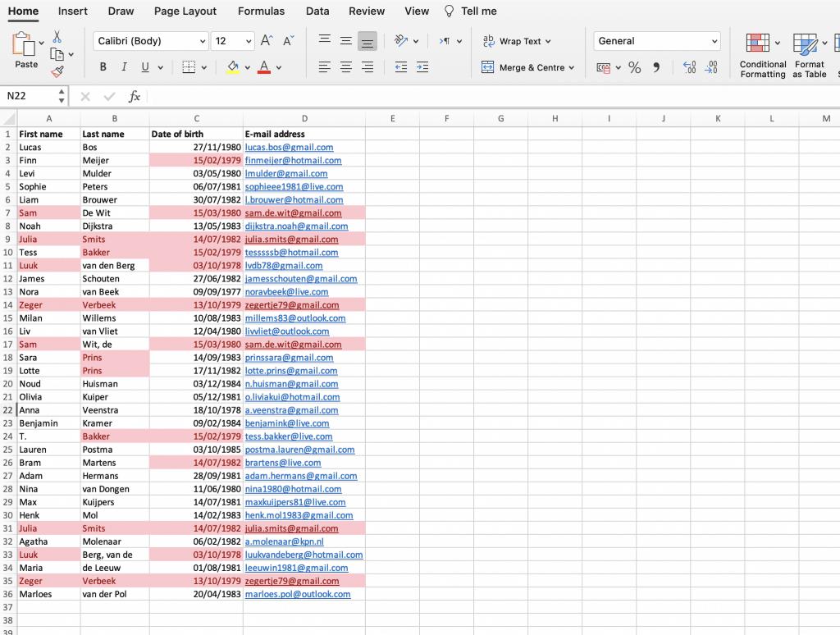Click the Increase Font Size icon
840x635 pixels.
click(x=267, y=41)
